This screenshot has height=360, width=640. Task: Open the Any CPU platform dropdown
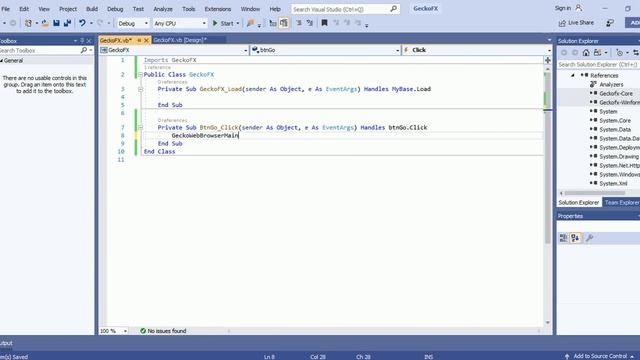click(x=180, y=23)
